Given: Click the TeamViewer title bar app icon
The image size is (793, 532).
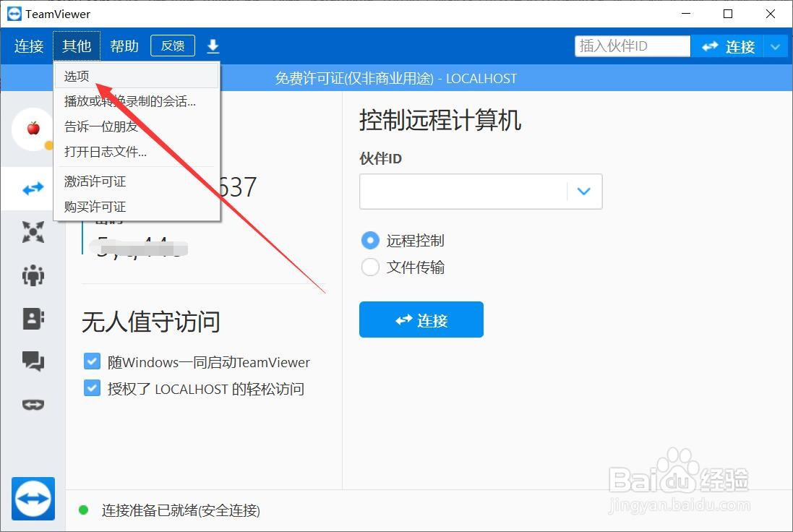Looking at the screenshot, I should 14,14.
